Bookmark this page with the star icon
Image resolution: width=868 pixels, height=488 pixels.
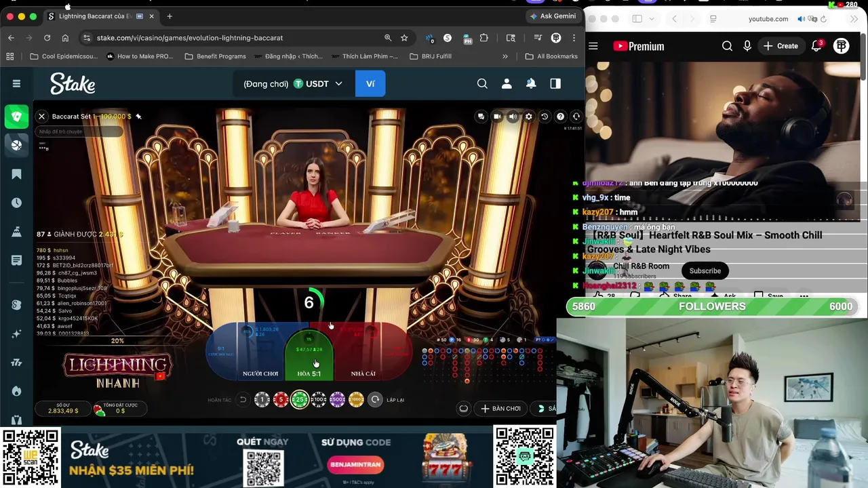tap(404, 38)
